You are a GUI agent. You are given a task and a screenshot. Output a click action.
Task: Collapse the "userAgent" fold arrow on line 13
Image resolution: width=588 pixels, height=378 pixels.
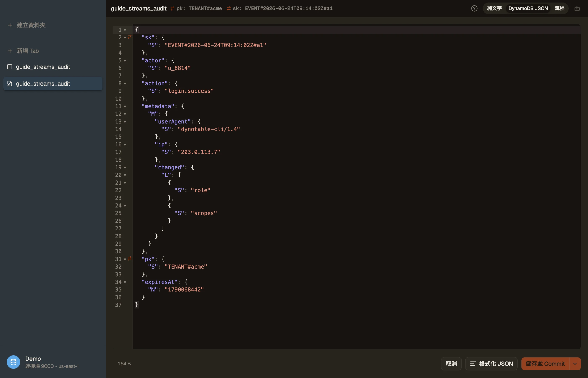[125, 122]
